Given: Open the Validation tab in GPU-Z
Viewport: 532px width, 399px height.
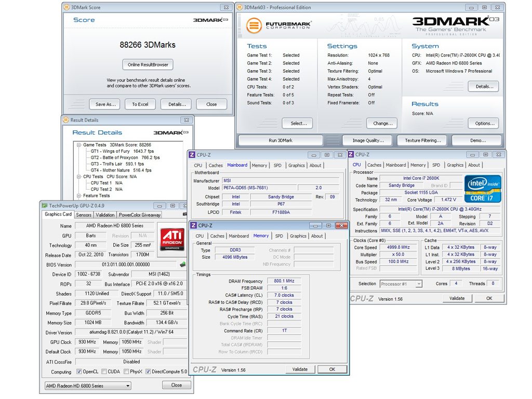Looking at the screenshot, I should 105,215.
